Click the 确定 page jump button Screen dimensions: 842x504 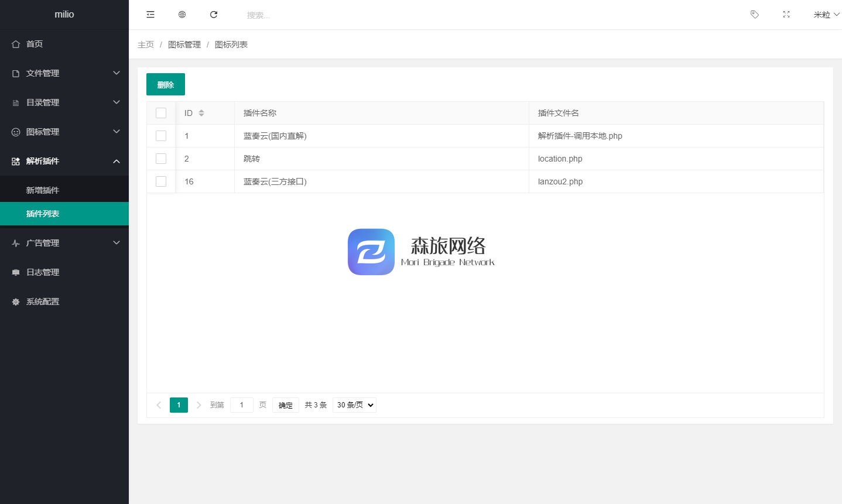tap(286, 405)
